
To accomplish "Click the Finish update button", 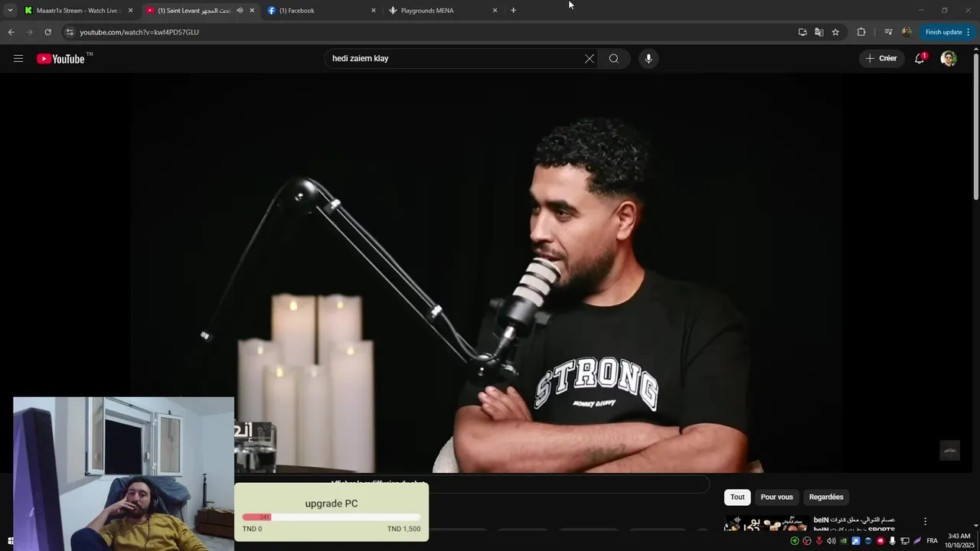I will (946, 32).
